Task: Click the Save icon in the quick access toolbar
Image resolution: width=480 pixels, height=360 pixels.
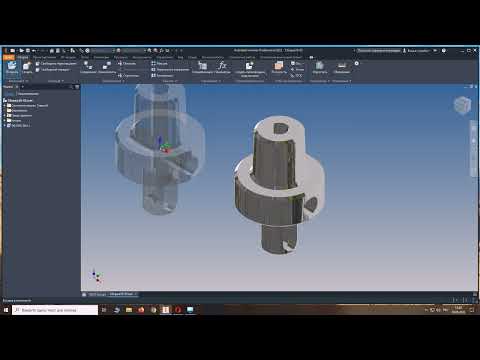Action: point(28,51)
